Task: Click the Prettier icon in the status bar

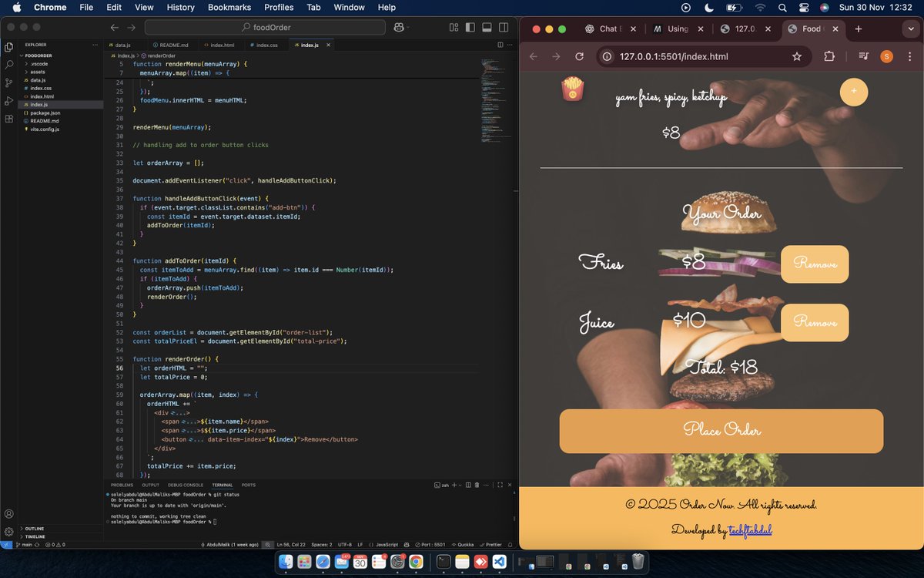Action: pos(491,544)
